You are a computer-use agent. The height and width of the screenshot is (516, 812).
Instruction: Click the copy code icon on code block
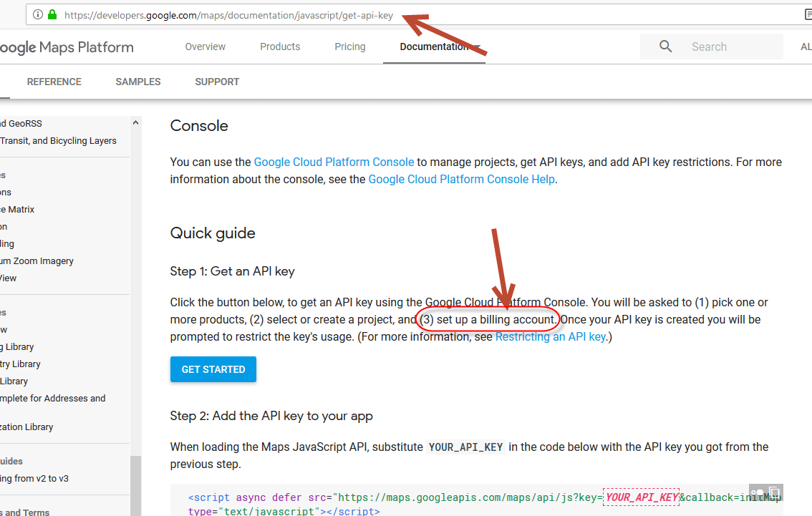[x=774, y=492]
